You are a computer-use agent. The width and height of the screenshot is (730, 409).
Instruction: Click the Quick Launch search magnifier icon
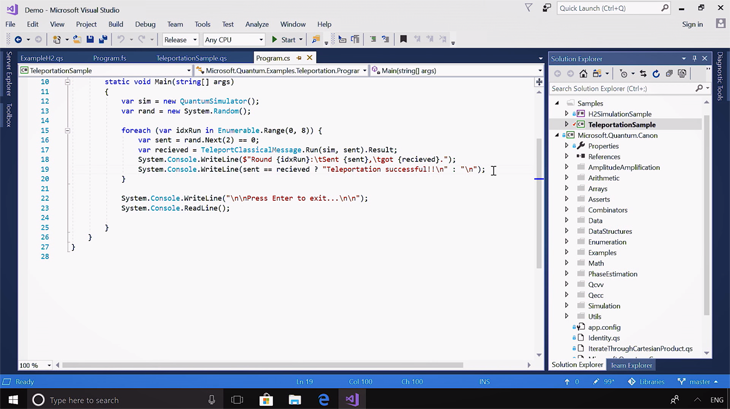665,8
